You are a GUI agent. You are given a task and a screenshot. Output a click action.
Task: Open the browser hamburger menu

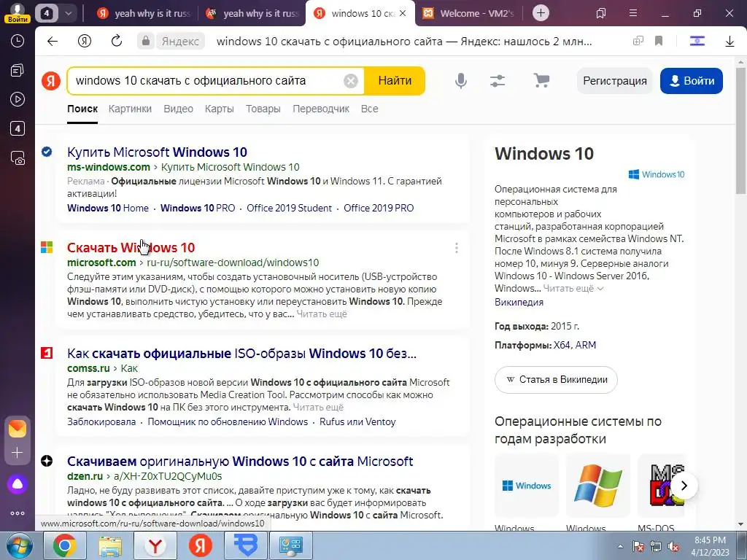(633, 13)
